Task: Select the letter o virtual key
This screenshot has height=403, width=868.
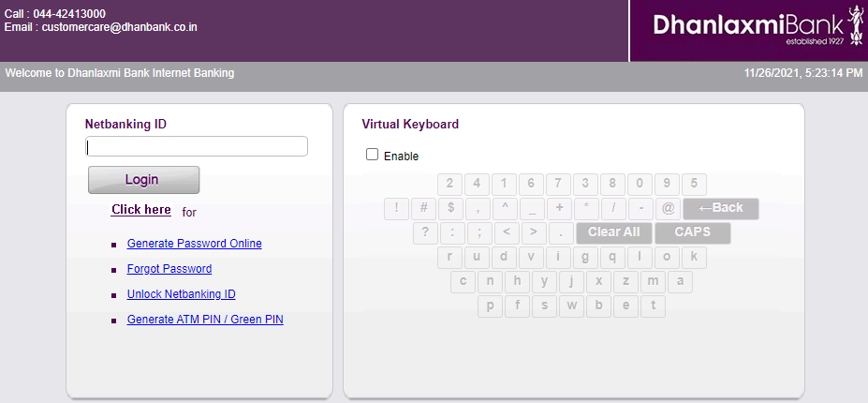Action: point(667,258)
